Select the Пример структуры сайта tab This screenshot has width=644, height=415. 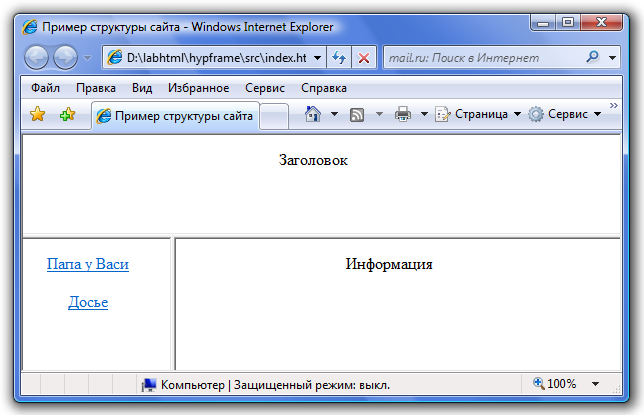tap(175, 116)
